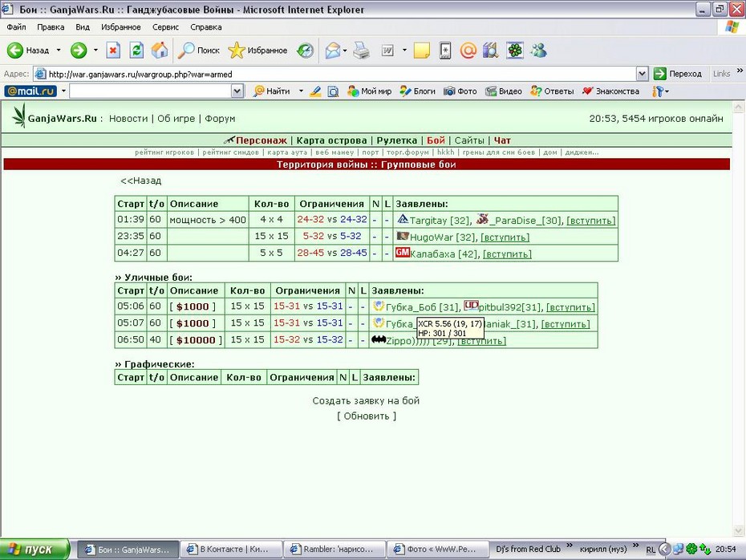Click the highlighter pen icon in mail.ru bar
This screenshot has width=746, height=560.
[315, 91]
